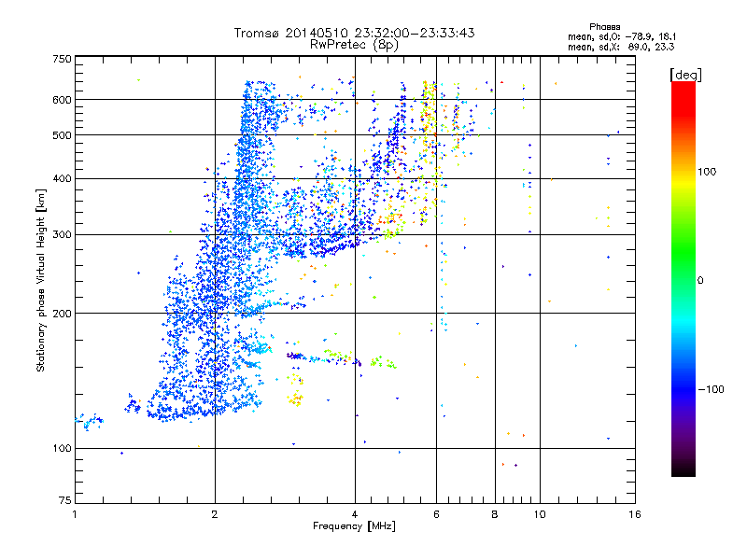The image size is (747, 560).
Task: Click the y-axis tick label '75'
Action: 65,500
